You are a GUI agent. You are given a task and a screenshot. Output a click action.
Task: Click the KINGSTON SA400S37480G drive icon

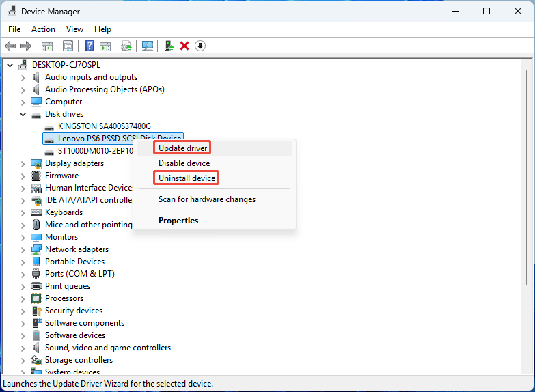pos(49,128)
